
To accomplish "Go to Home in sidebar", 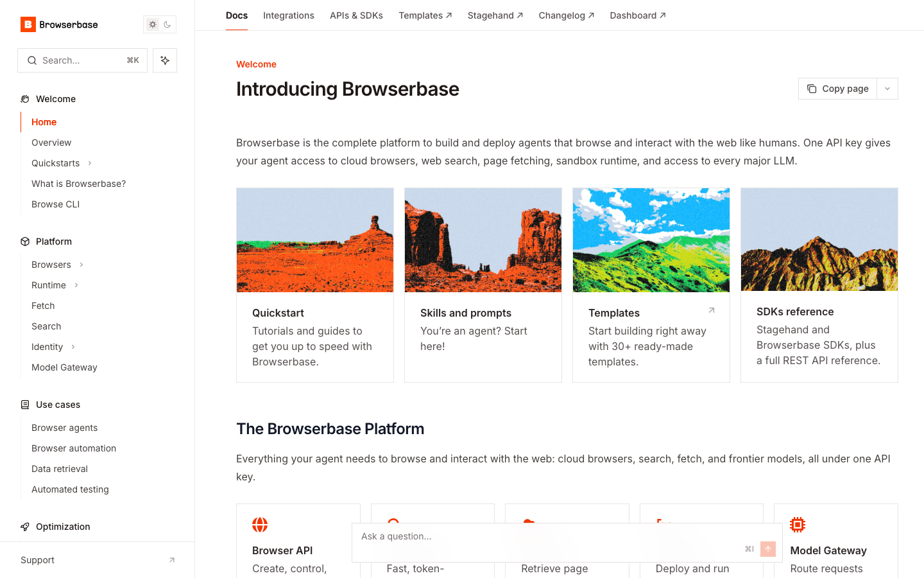I will [44, 122].
